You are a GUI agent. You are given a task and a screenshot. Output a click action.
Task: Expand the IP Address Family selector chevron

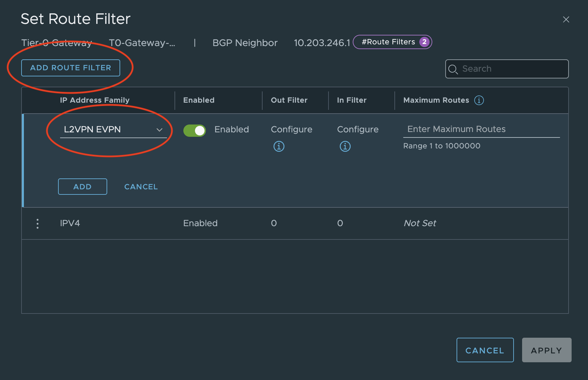(x=159, y=130)
